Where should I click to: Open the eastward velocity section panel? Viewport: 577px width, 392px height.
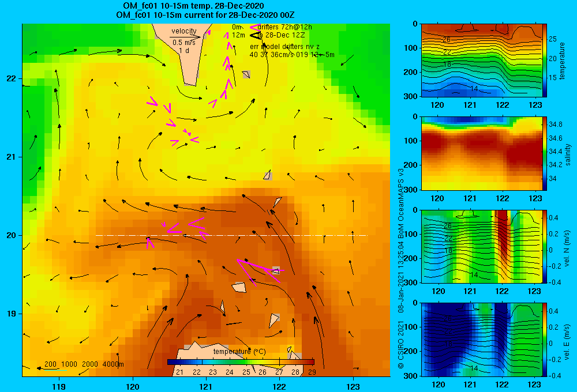pyautogui.click(x=482, y=340)
